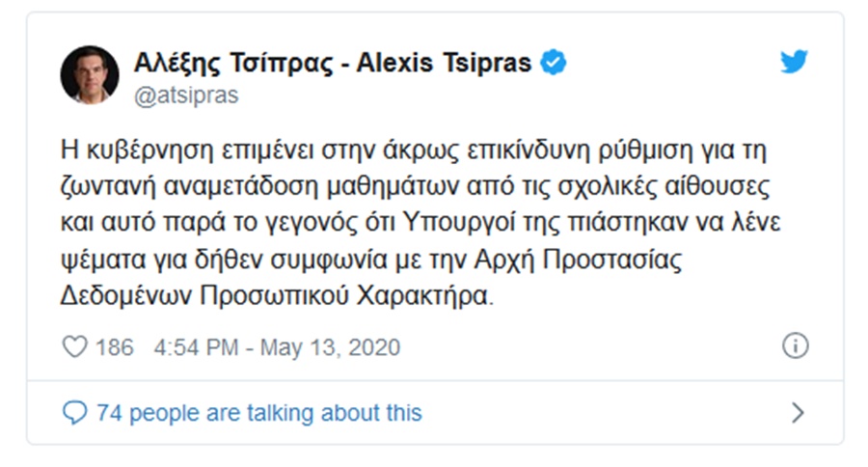Click the blue verified badge
Image resolution: width=868 pixels, height=467 pixels.
click(x=553, y=63)
